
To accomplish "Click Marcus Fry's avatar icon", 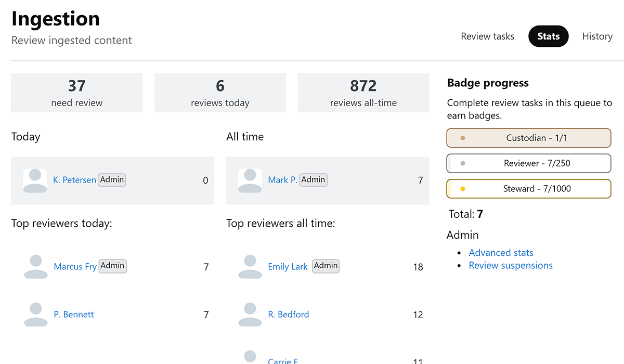I will tap(36, 267).
